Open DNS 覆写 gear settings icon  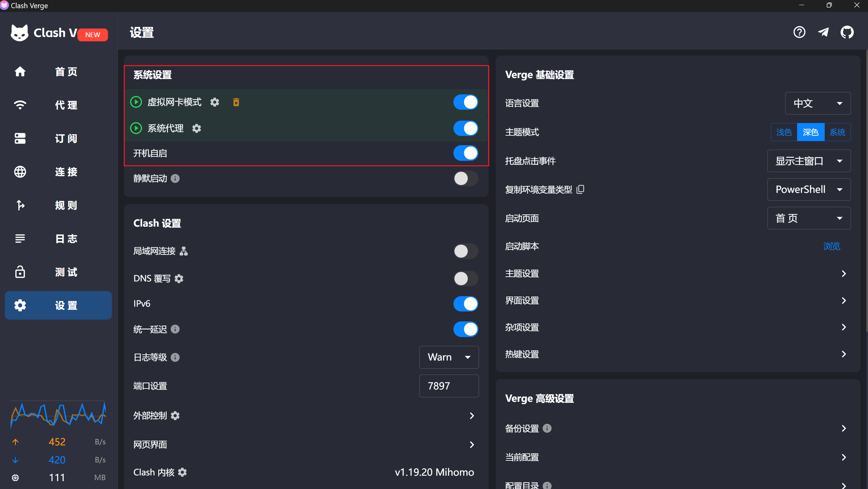tap(179, 278)
